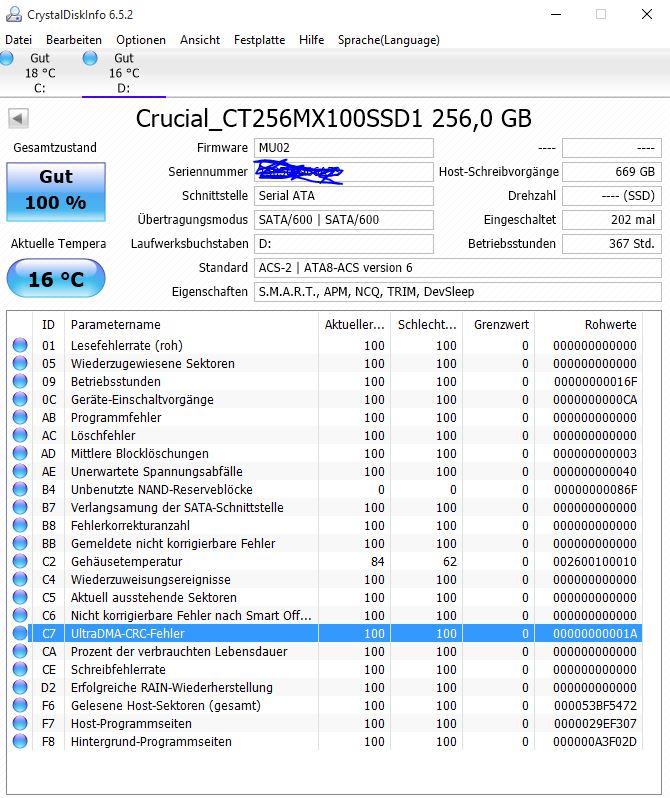Click the 16 °C temperature button
670x798 pixels.
coord(56,278)
